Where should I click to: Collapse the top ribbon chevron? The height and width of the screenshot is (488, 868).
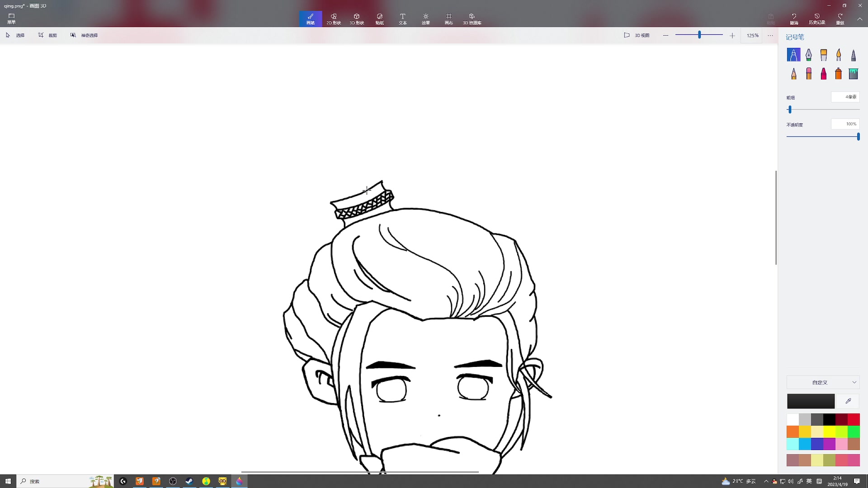click(859, 19)
